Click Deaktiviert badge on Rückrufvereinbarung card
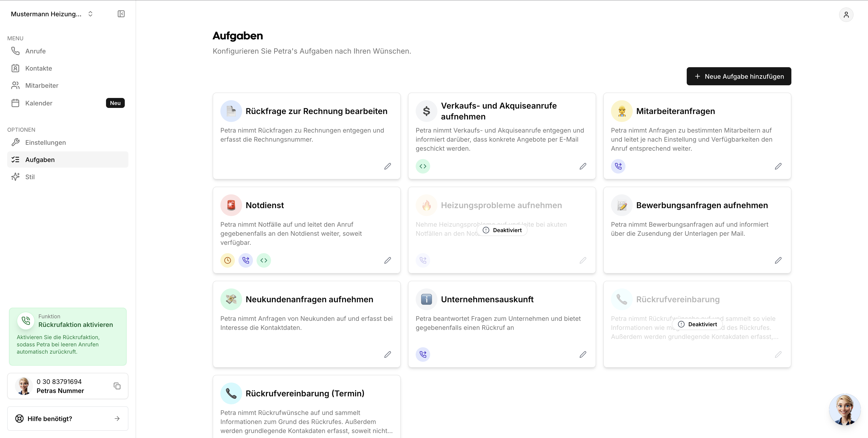The height and width of the screenshot is (438, 868). (x=697, y=324)
